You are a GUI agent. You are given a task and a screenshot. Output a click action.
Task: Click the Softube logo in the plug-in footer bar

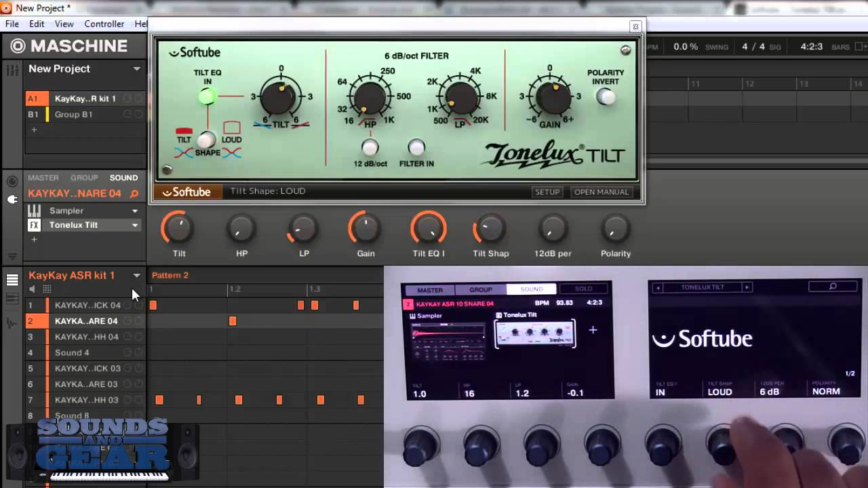[186, 192]
